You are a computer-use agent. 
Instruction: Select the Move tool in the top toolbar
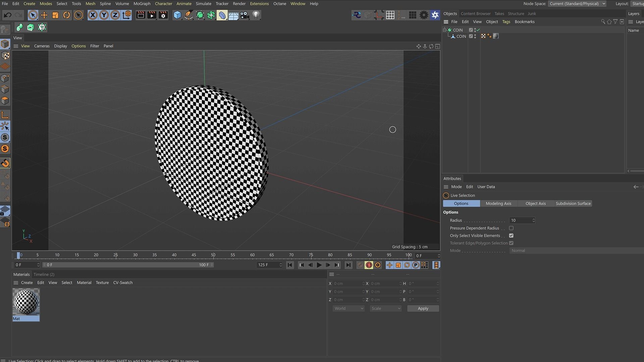[x=44, y=15]
